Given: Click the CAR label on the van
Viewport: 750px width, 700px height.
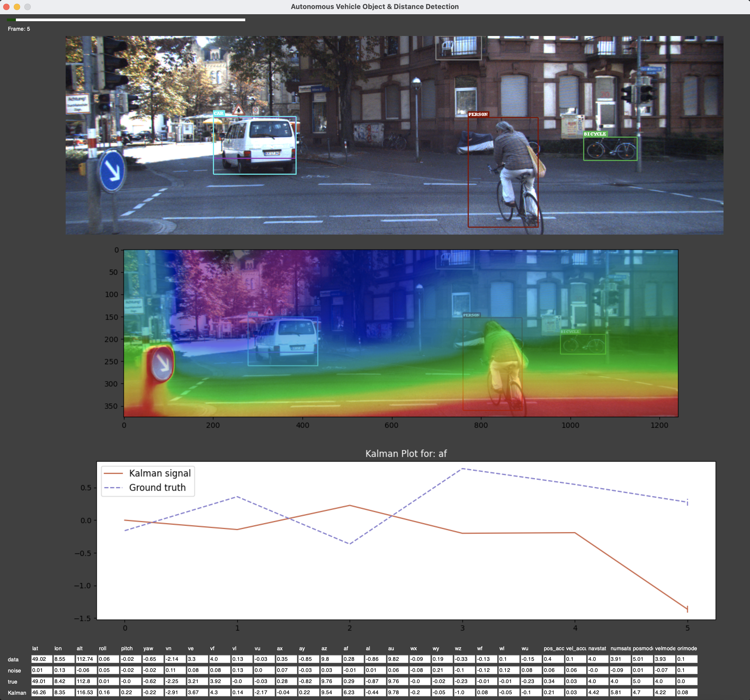Looking at the screenshot, I should pos(218,113).
